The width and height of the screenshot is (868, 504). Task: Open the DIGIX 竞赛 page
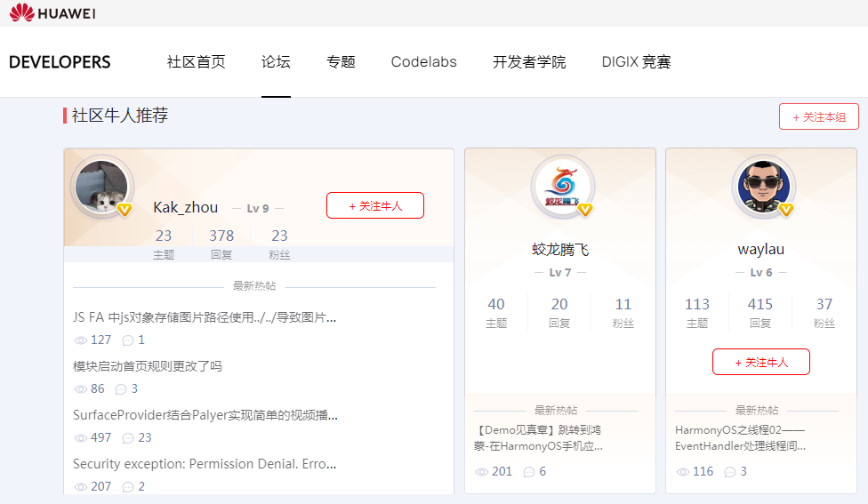coord(636,62)
